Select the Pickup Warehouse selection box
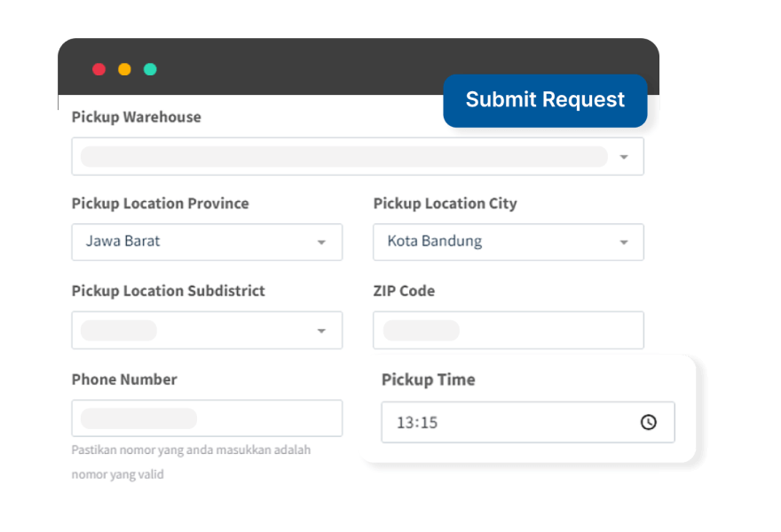Viewport: 781px width, 532px height. click(358, 156)
